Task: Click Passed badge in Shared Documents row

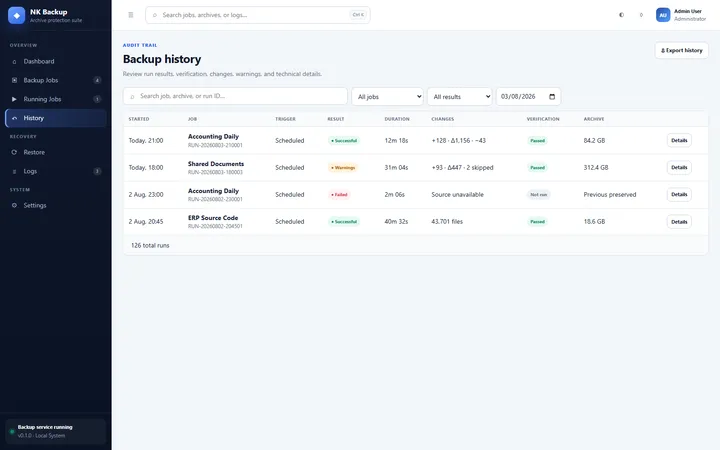Action: [x=537, y=168]
